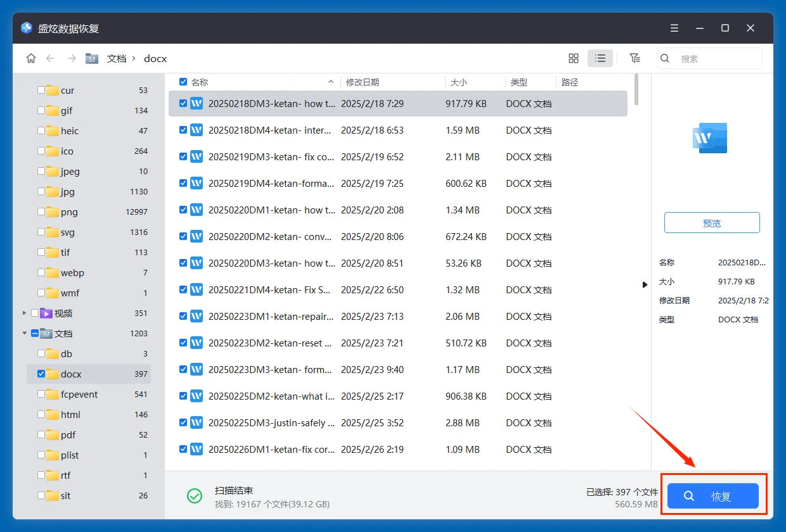Navigate forward with right arrow
Image resolution: width=786 pixels, height=532 pixels.
(72, 58)
